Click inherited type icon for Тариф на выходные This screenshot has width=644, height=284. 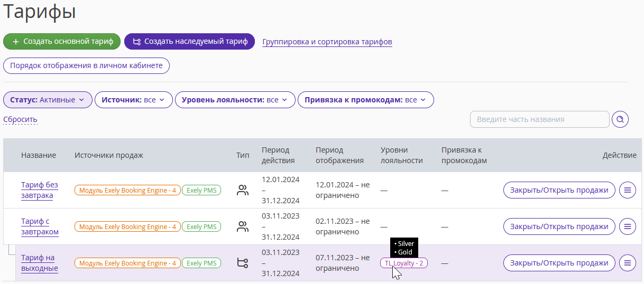coord(243,263)
